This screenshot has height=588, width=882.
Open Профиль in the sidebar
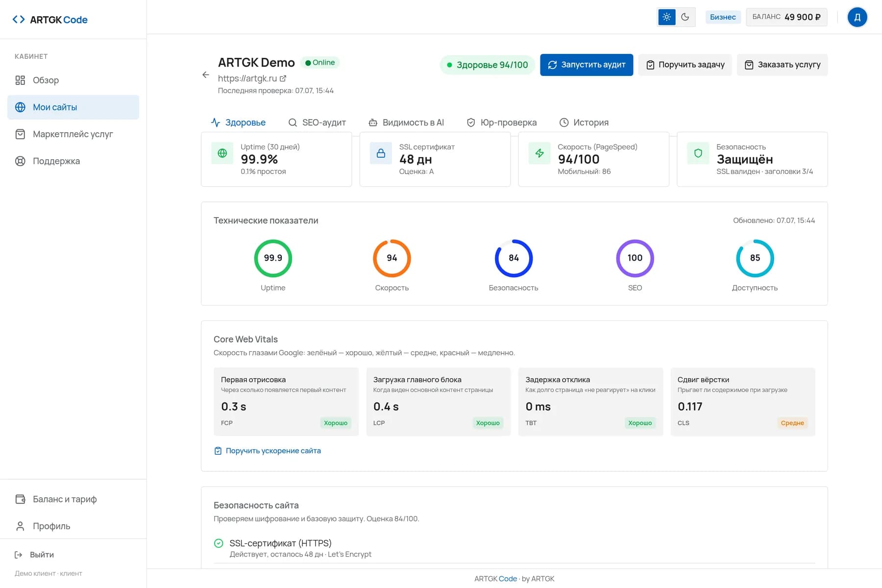coord(73,526)
